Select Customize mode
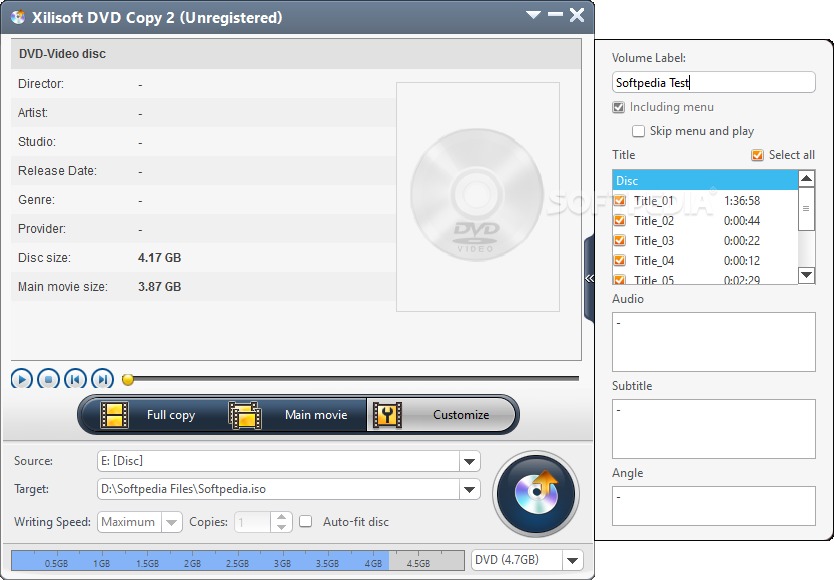 pyautogui.click(x=440, y=415)
